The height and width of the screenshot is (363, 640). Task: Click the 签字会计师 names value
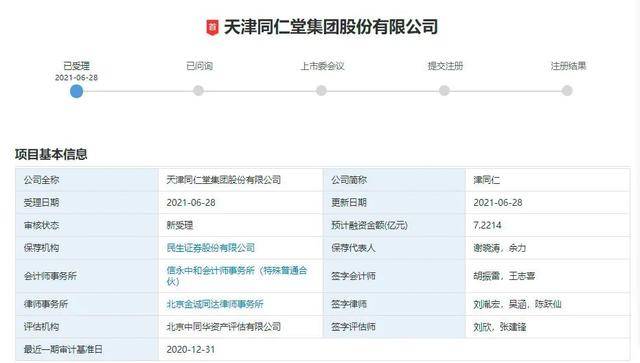[x=504, y=276]
